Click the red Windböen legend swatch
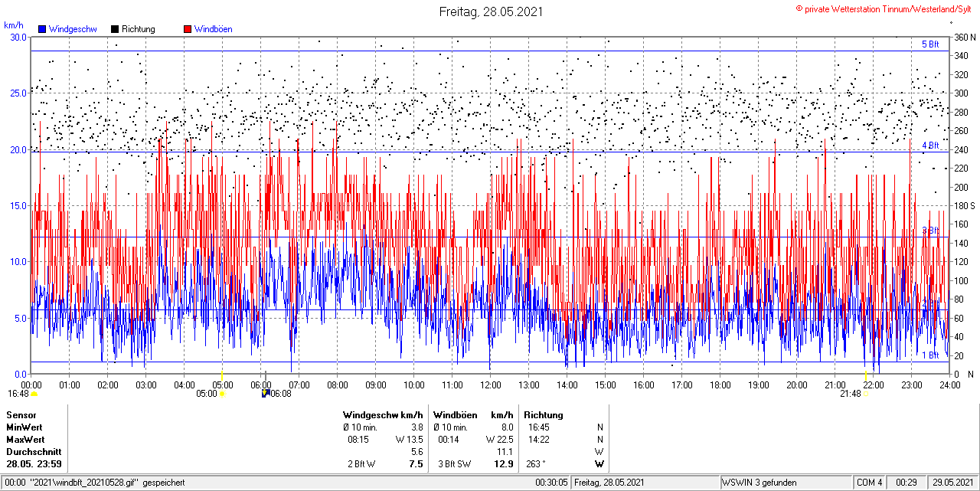The width and height of the screenshot is (980, 491). tap(188, 29)
